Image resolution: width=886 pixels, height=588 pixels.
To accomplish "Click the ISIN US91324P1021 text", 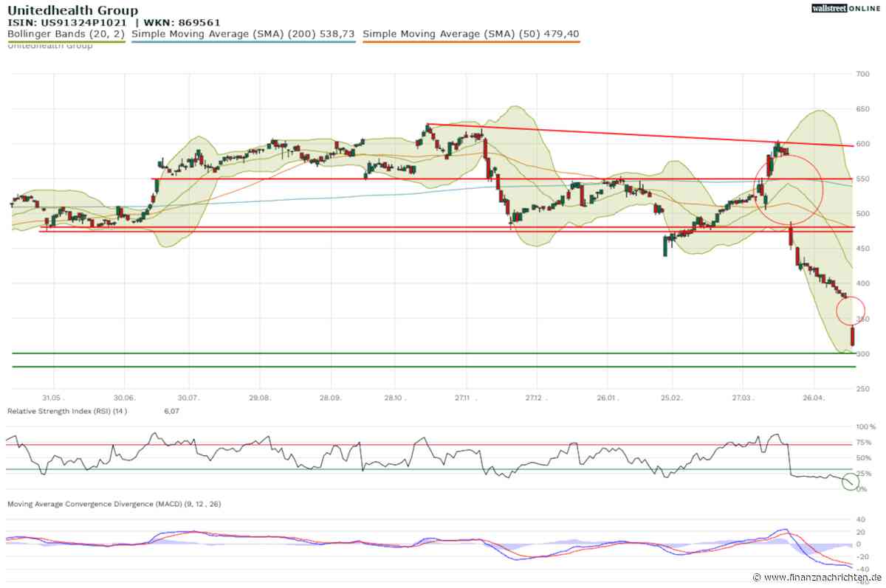I will click(x=67, y=23).
